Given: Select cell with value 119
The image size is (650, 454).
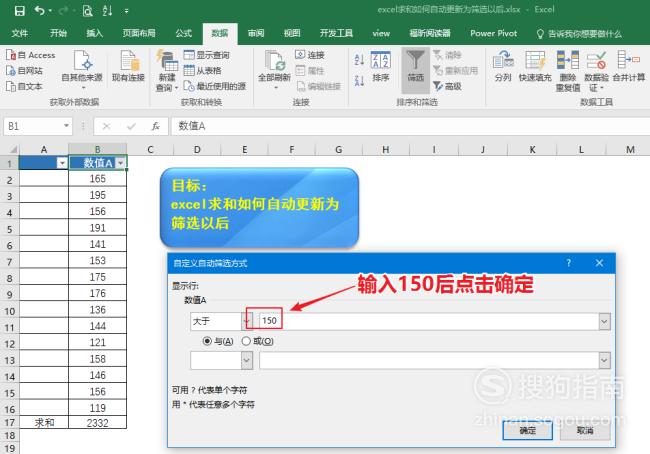Looking at the screenshot, I should click(97, 408).
